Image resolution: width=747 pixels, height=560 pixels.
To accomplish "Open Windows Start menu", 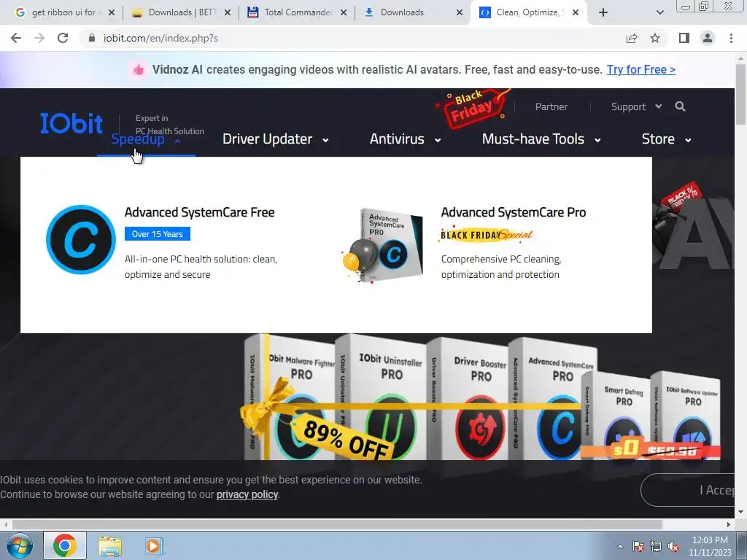I will click(19, 545).
